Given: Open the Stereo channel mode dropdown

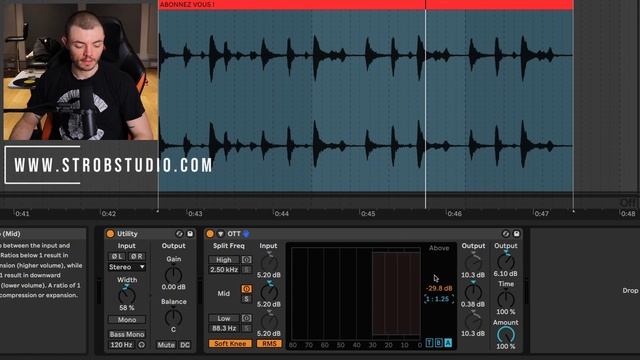Looking at the screenshot, I should [x=127, y=267].
